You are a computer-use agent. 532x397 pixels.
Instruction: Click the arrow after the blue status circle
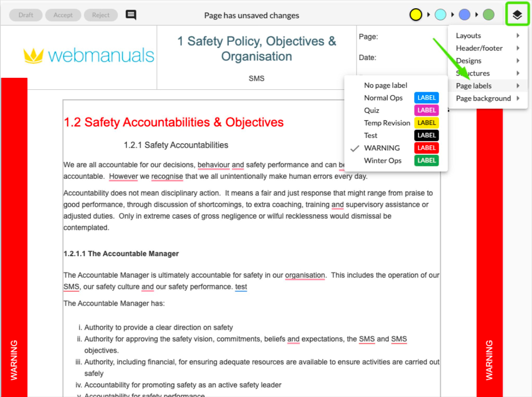coord(477,14)
